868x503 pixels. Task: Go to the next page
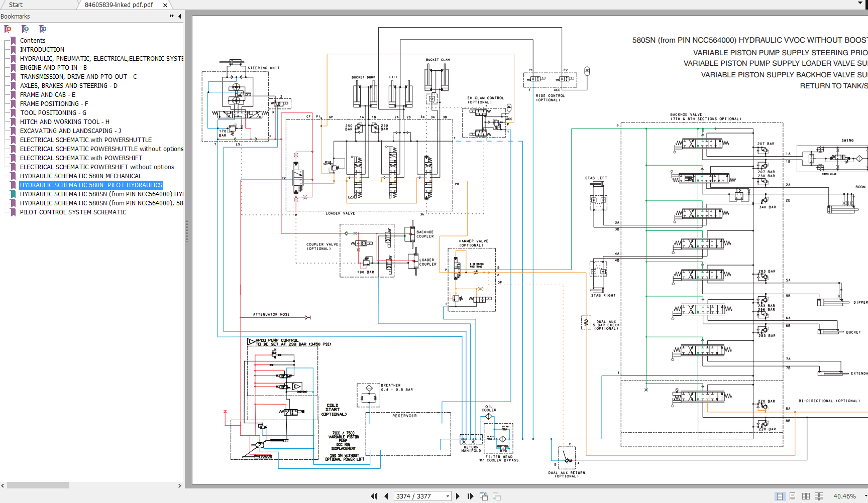458,496
